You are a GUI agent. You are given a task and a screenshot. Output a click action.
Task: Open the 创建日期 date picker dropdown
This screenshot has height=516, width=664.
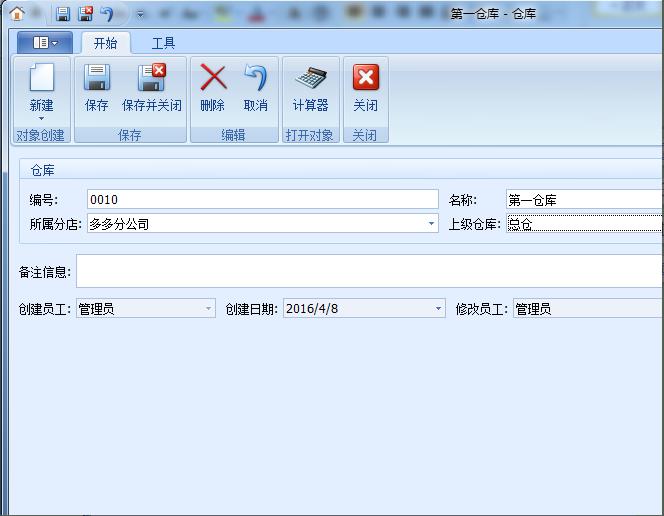click(x=438, y=309)
